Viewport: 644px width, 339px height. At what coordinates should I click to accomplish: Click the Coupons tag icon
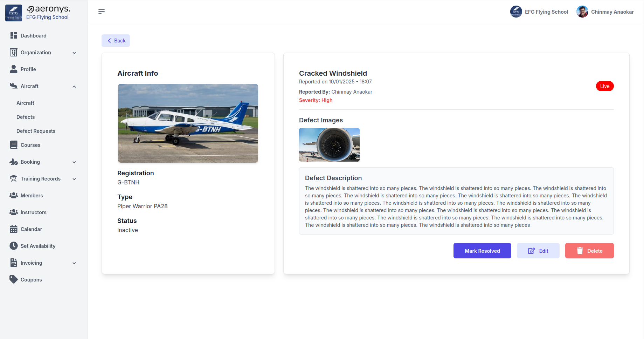pos(14,279)
